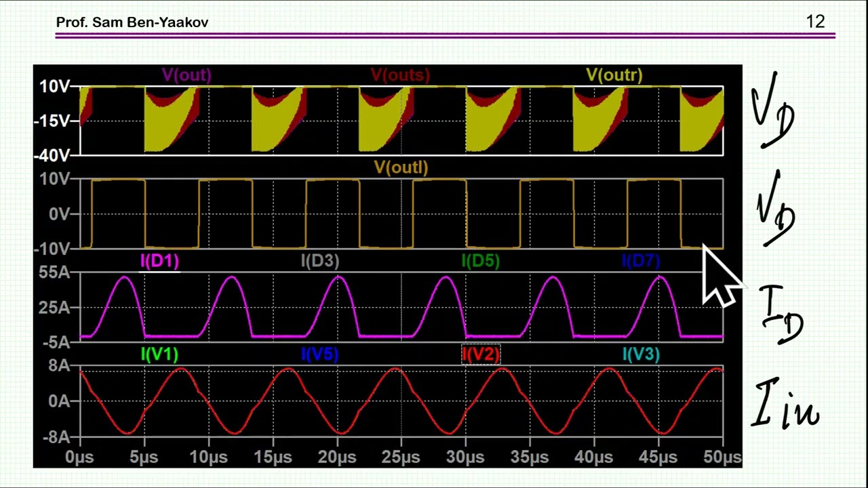
Task: Select the gray I(D3) trace label
Action: tap(320, 261)
